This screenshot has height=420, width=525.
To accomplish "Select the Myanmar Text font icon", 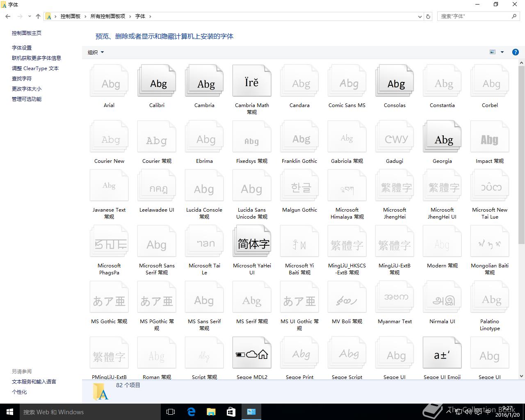I will pos(395,297).
